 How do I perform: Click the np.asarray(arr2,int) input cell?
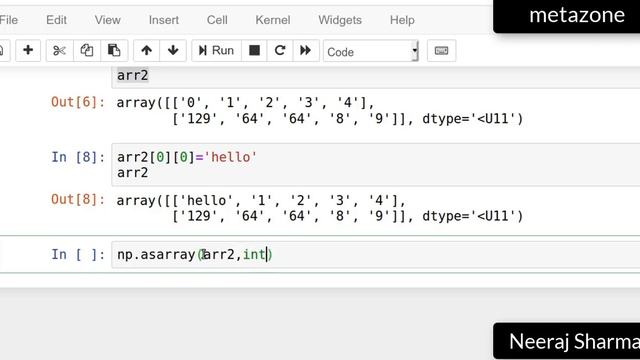click(376, 255)
